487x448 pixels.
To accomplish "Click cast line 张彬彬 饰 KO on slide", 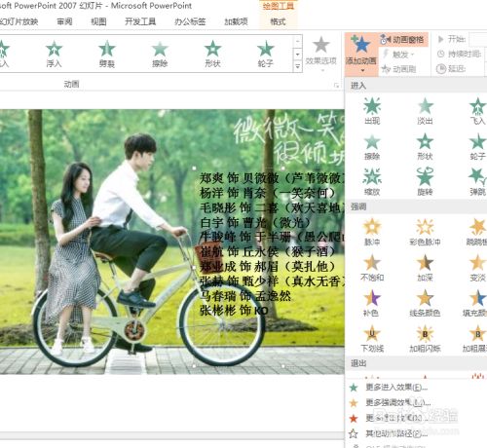I will pos(234,311).
